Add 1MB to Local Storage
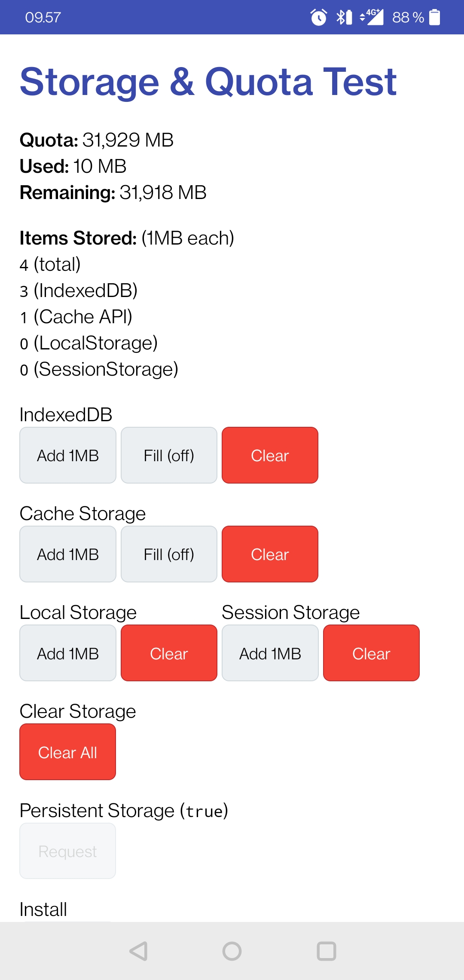 click(x=68, y=653)
